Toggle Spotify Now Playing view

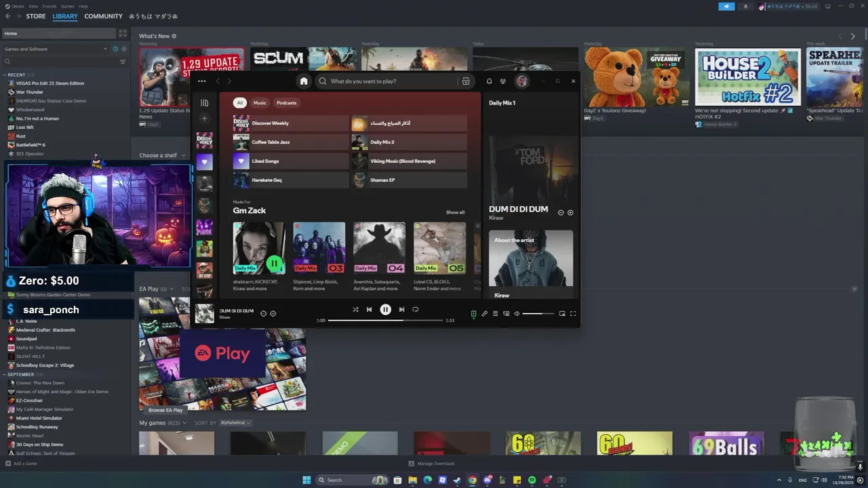[x=473, y=313]
